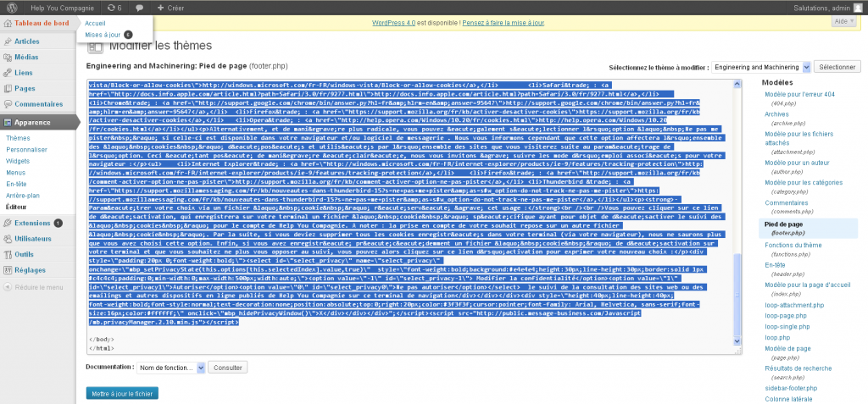868x404 pixels.
Task: Click the Consulter button
Action: [227, 368]
